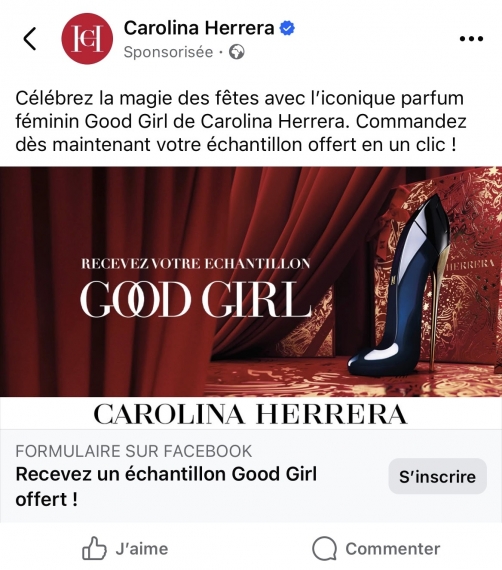This screenshot has height=570, width=502.
Task: Tap the thumbs-up like icon
Action: 94,548
